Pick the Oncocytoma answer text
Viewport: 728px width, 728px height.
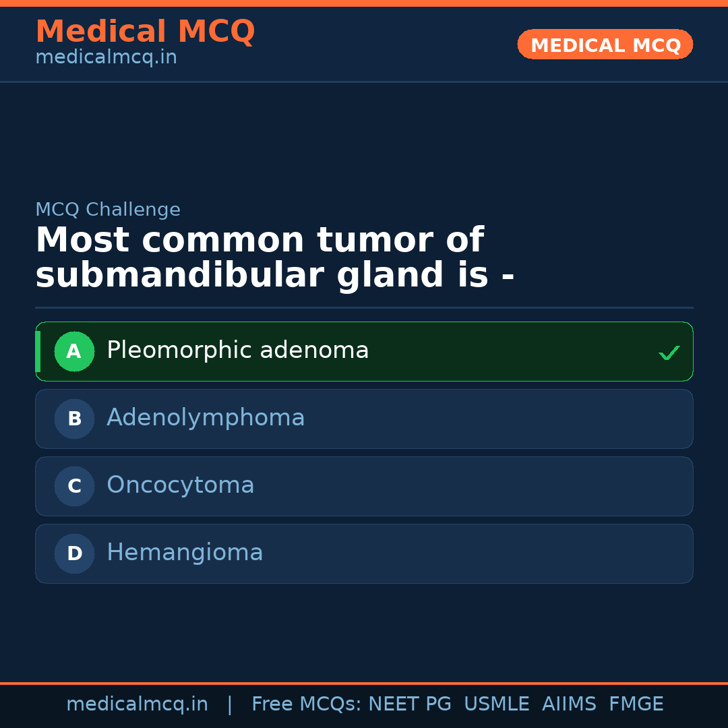[180, 485]
